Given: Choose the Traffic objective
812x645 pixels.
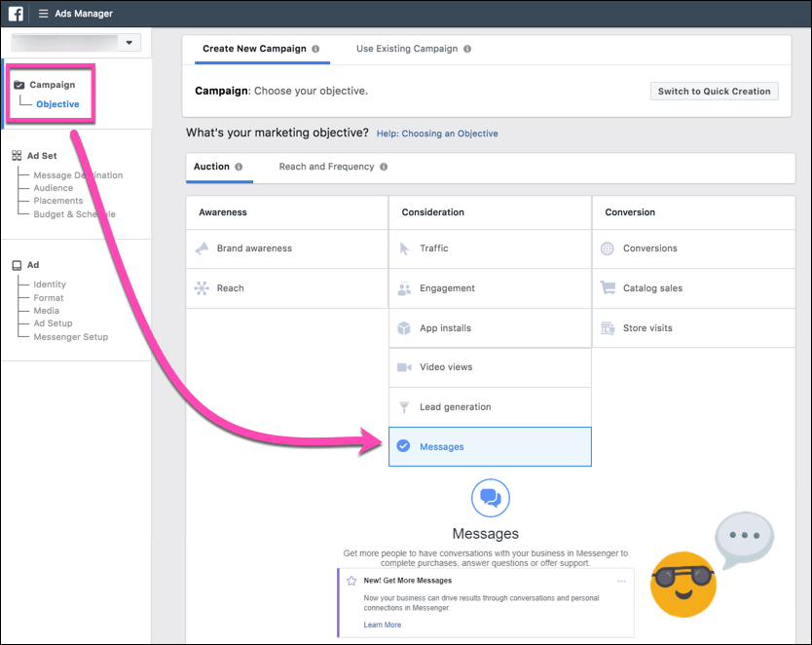Looking at the screenshot, I should click(x=490, y=248).
